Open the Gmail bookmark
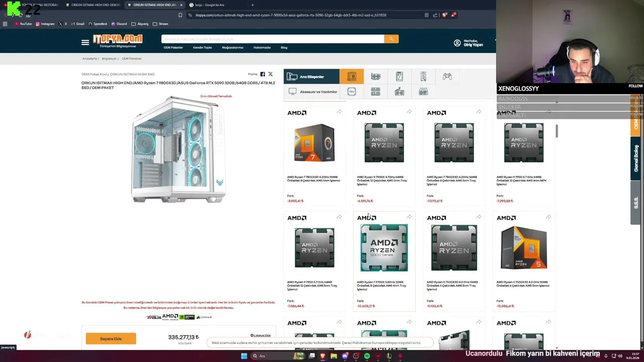 tap(78, 24)
